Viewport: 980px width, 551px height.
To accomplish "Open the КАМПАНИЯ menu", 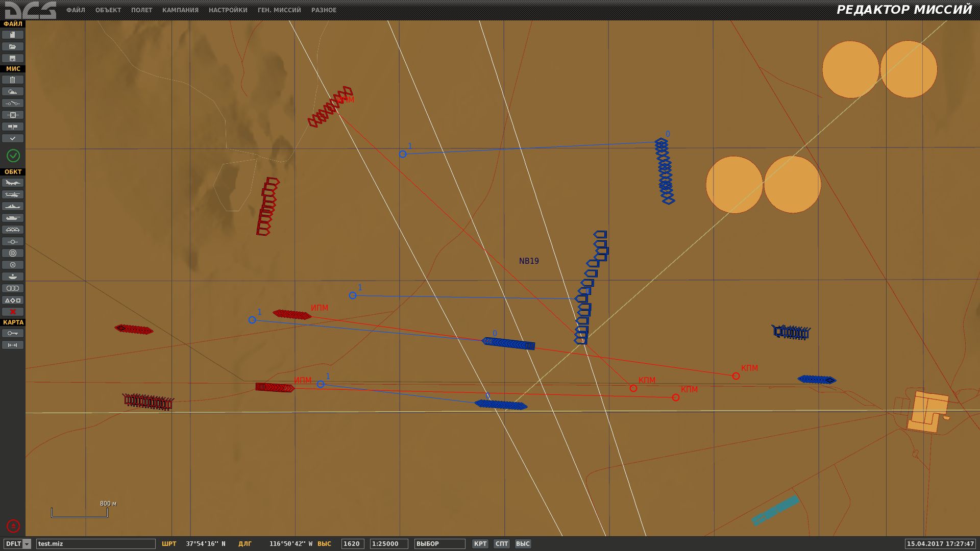I will [x=180, y=10].
